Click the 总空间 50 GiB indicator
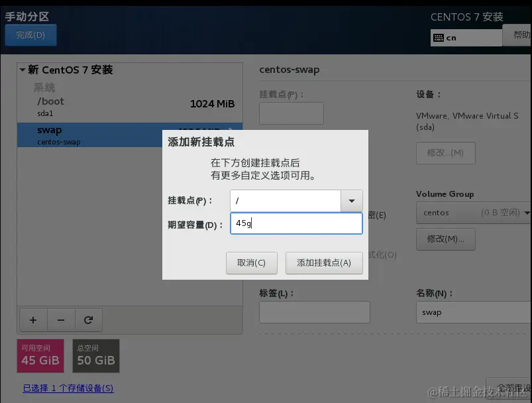Image resolution: width=532 pixels, height=403 pixels. [x=96, y=356]
